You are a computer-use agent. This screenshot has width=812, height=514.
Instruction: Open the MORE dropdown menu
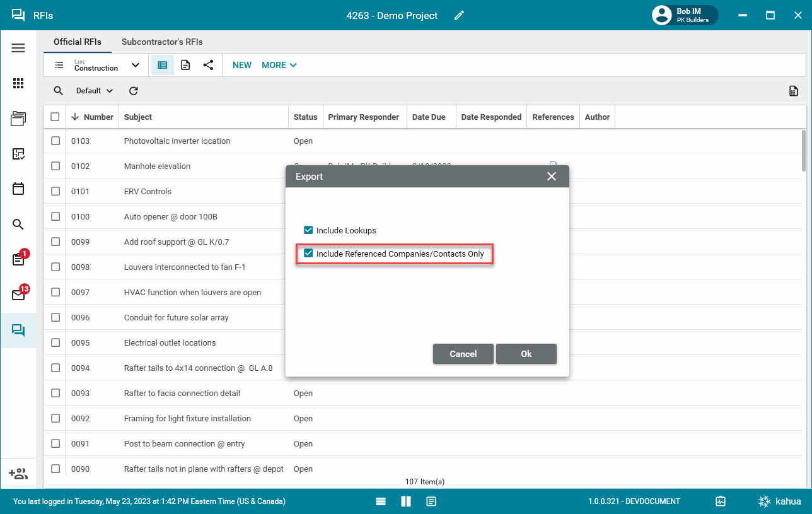pos(279,65)
